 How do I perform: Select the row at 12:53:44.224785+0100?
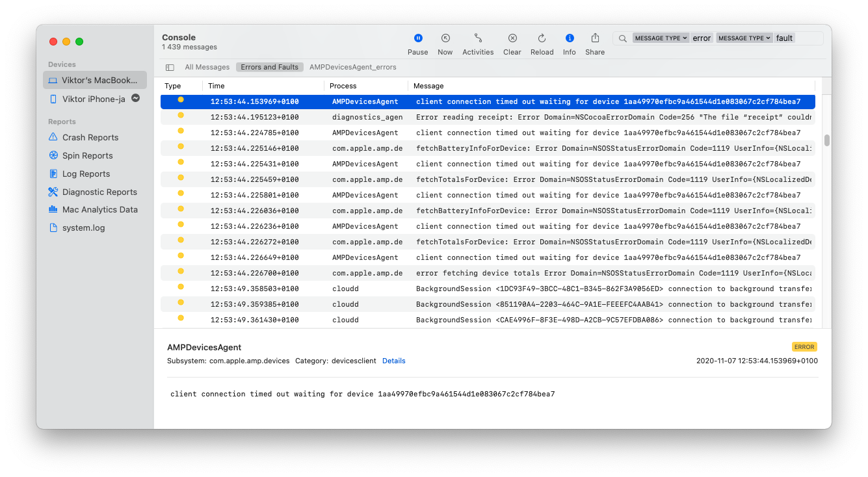pyautogui.click(x=488, y=133)
